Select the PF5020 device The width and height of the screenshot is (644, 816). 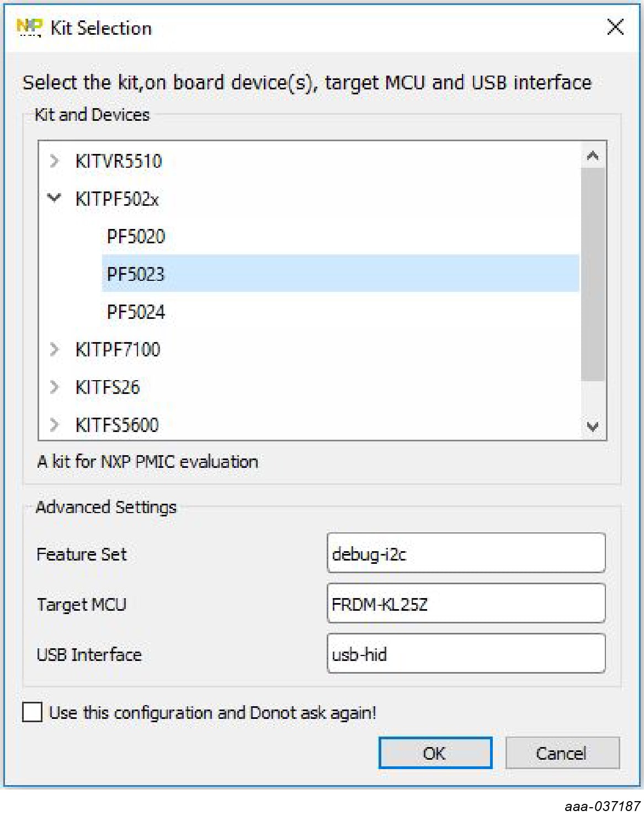pos(136,237)
